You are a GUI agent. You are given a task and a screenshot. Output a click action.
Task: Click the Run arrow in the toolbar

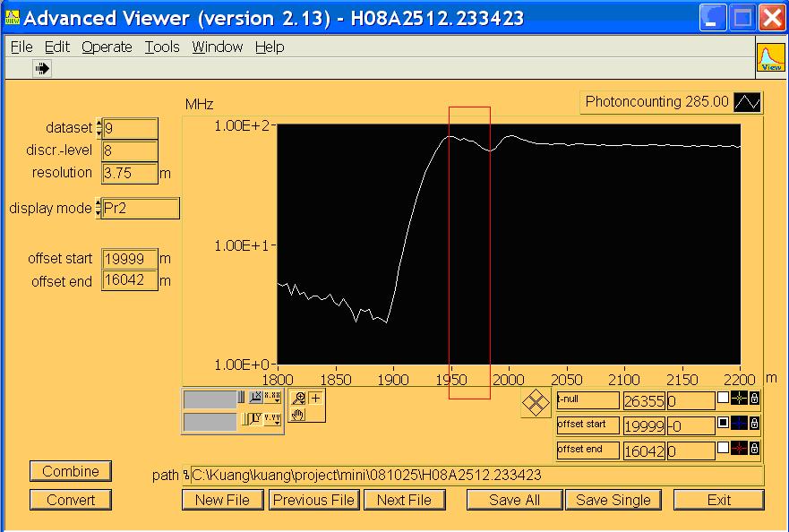point(42,68)
